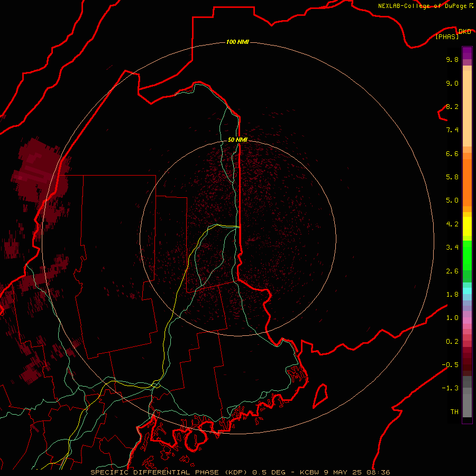This screenshot has height=476, width=476.
Task: Click the 0.2 scale value
Action: (452, 342)
